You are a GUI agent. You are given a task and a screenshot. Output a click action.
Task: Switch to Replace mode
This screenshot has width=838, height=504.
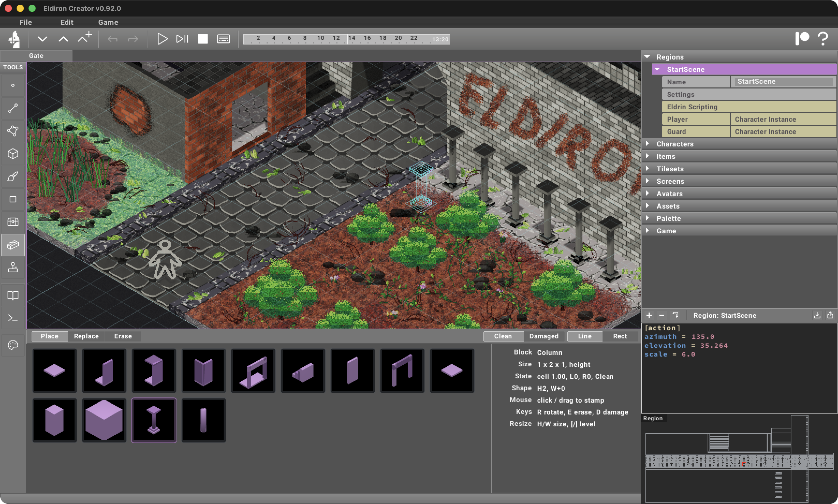(x=86, y=336)
